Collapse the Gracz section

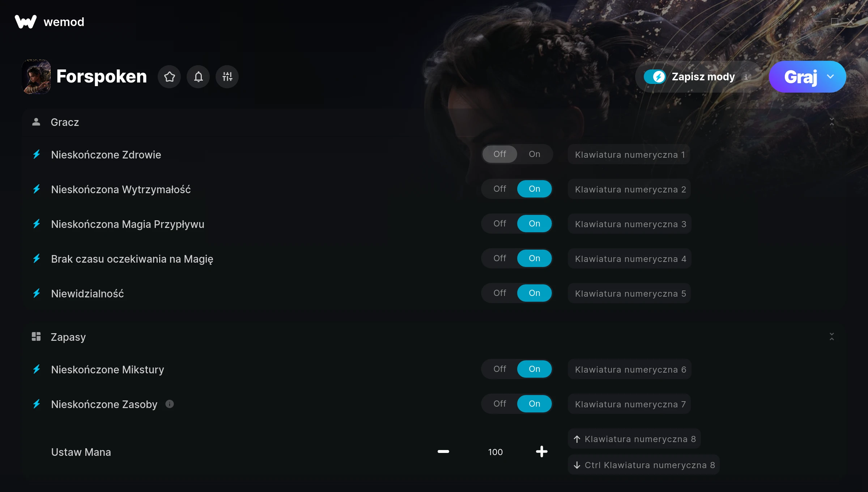tap(832, 122)
